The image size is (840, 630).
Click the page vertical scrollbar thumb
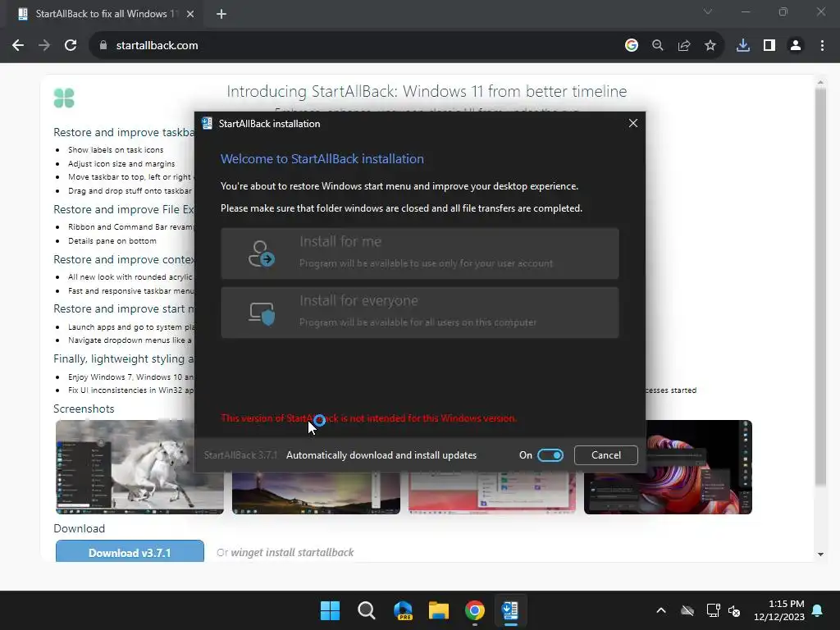tap(820, 286)
